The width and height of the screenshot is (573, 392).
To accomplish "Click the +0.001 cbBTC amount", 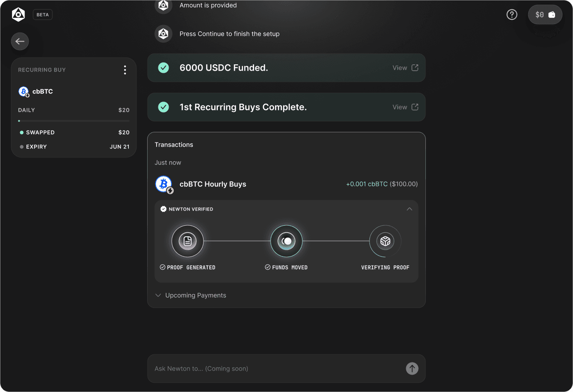I will pyautogui.click(x=367, y=184).
